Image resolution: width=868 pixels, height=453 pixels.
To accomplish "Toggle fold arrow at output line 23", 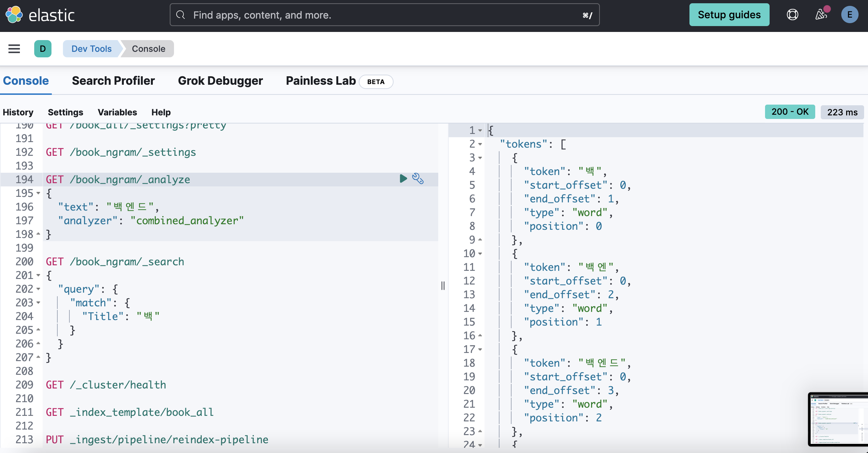I will point(480,431).
